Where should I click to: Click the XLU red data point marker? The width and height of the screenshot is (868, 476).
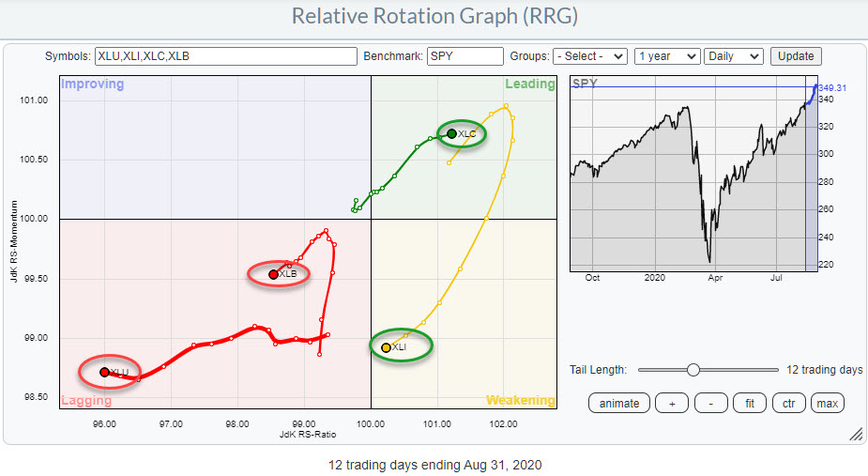pyautogui.click(x=104, y=372)
